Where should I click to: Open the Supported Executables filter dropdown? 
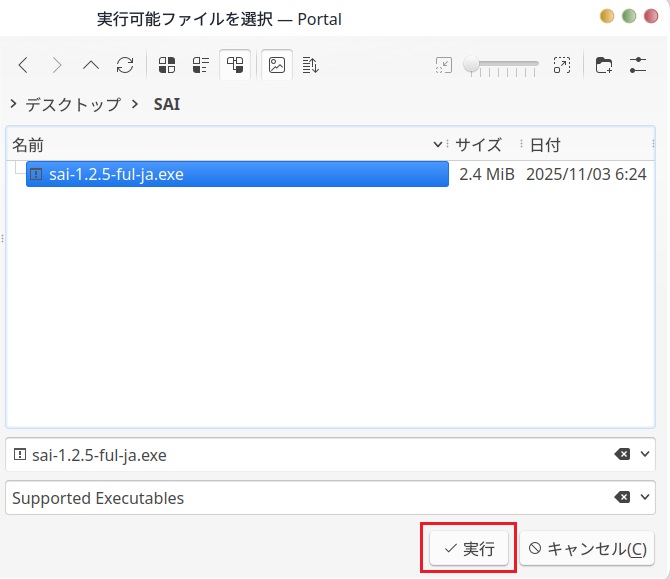[645, 498]
